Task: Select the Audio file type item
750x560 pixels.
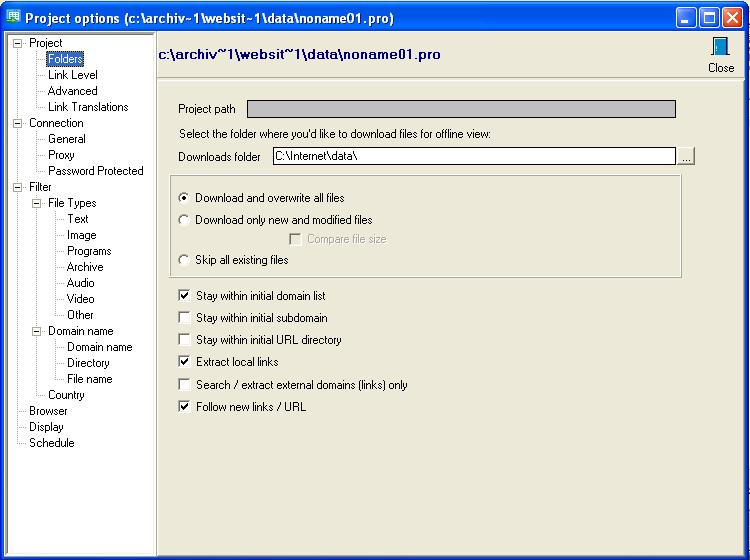Action: pyautogui.click(x=81, y=283)
